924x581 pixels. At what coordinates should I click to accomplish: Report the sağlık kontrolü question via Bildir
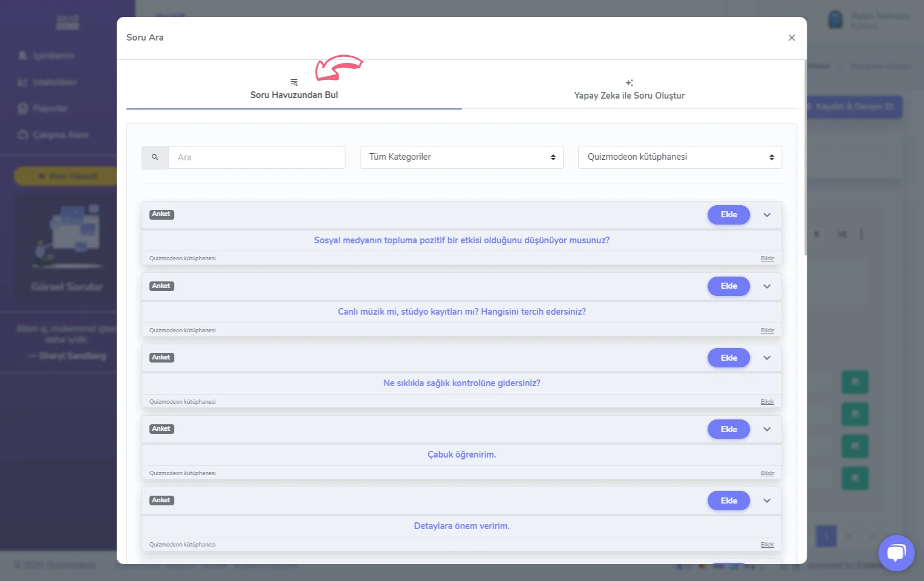coord(767,402)
